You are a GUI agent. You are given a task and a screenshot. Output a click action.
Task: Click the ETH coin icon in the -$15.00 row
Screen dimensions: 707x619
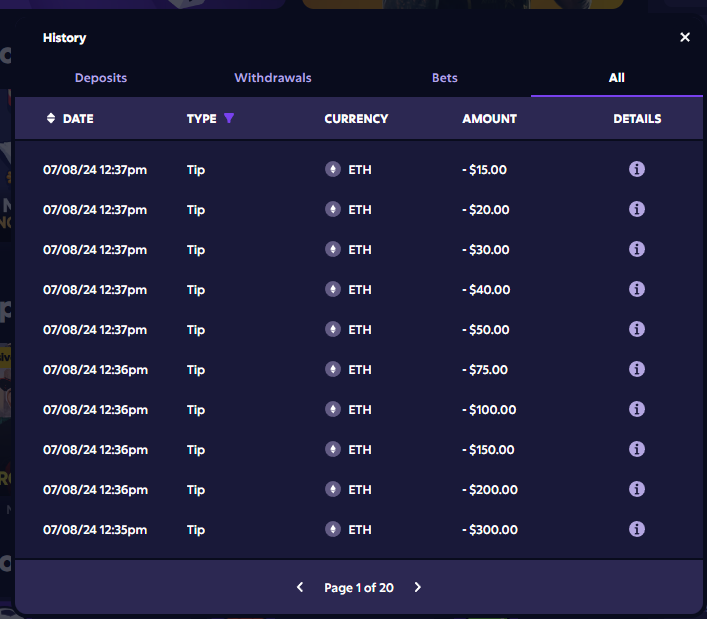point(333,170)
